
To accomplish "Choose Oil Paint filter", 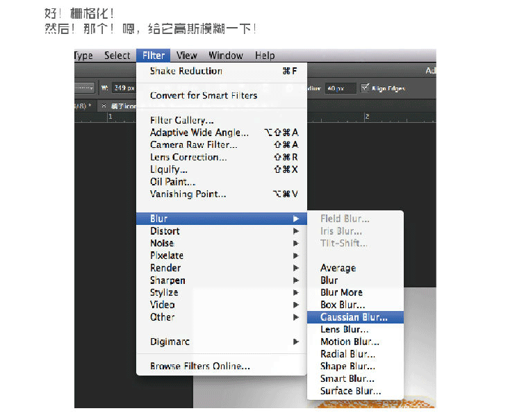I will click(x=222, y=181).
